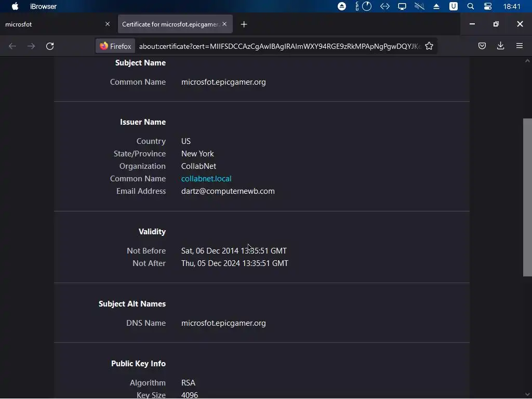Reload the current page
Screen dimensions: 532x399
(50, 46)
